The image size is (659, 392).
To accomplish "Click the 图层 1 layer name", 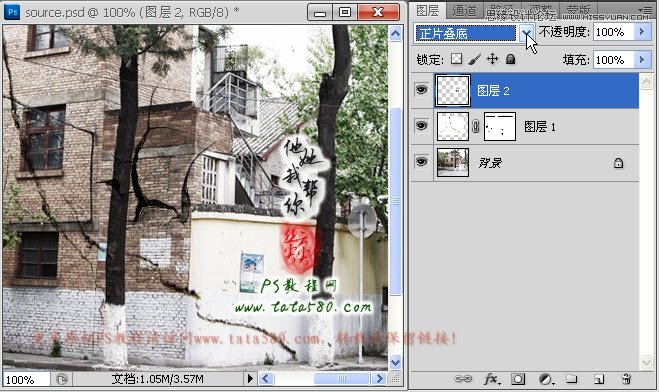I will click(x=540, y=126).
